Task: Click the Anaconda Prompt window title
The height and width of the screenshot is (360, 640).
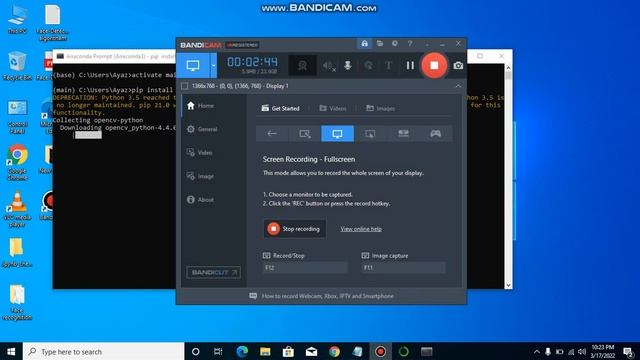Action: (120, 56)
